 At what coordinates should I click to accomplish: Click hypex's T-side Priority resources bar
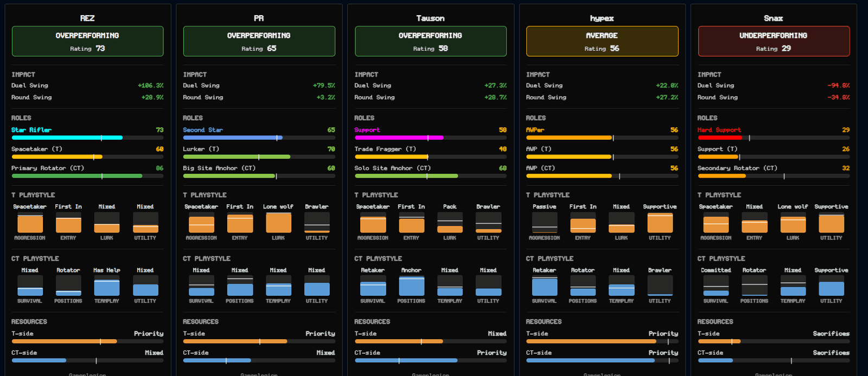pos(602,341)
